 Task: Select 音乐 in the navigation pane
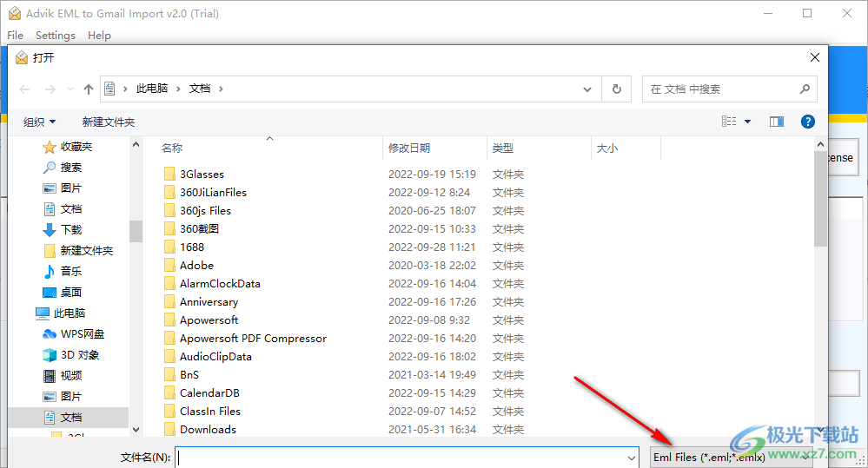pyautogui.click(x=62, y=271)
